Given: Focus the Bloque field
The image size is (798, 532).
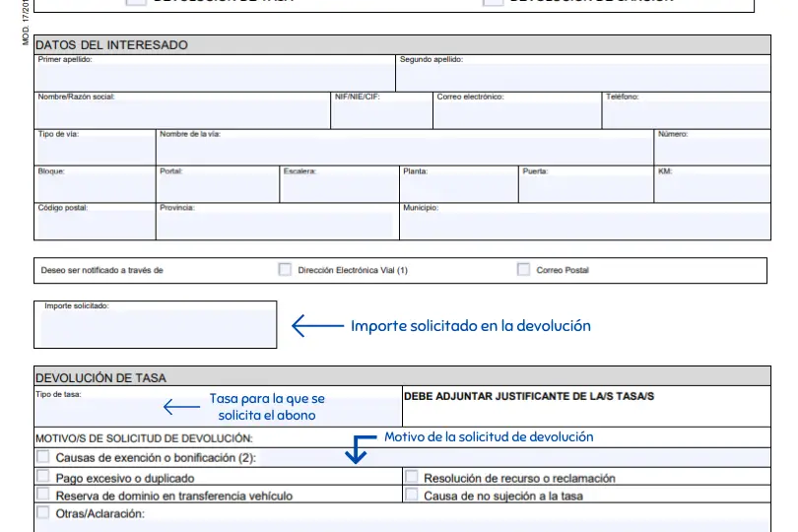Looking at the screenshot, I should [96, 188].
